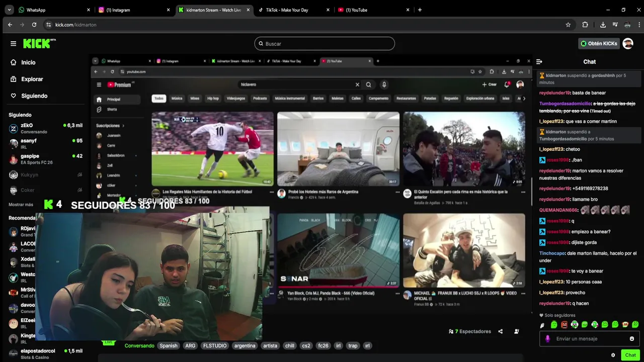Select the cs2 stream tag

pyautogui.click(x=306, y=346)
